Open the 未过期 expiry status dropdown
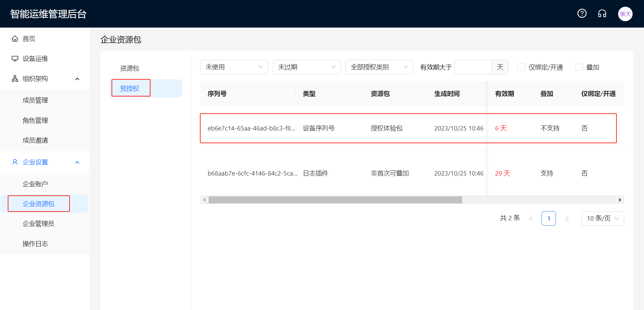 307,67
